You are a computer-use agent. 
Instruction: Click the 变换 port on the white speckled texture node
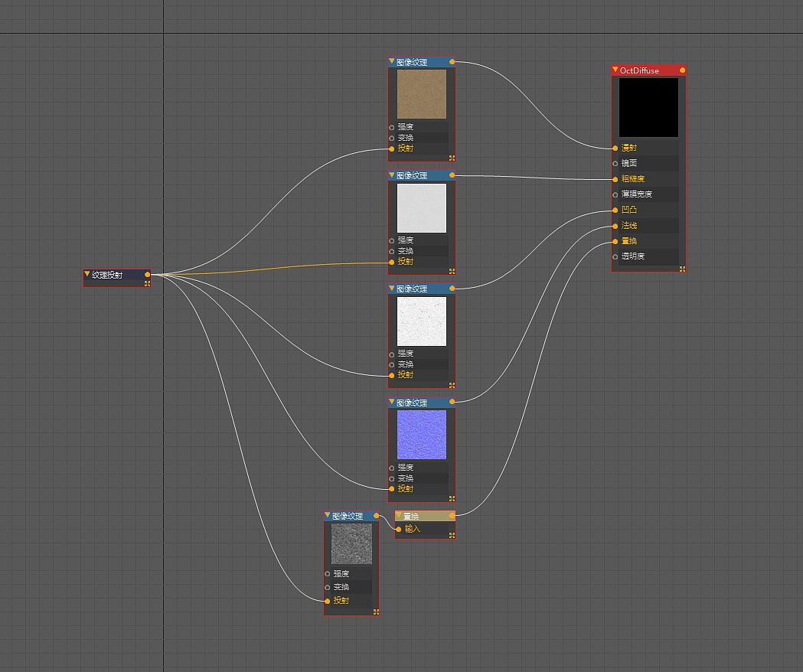[392, 364]
